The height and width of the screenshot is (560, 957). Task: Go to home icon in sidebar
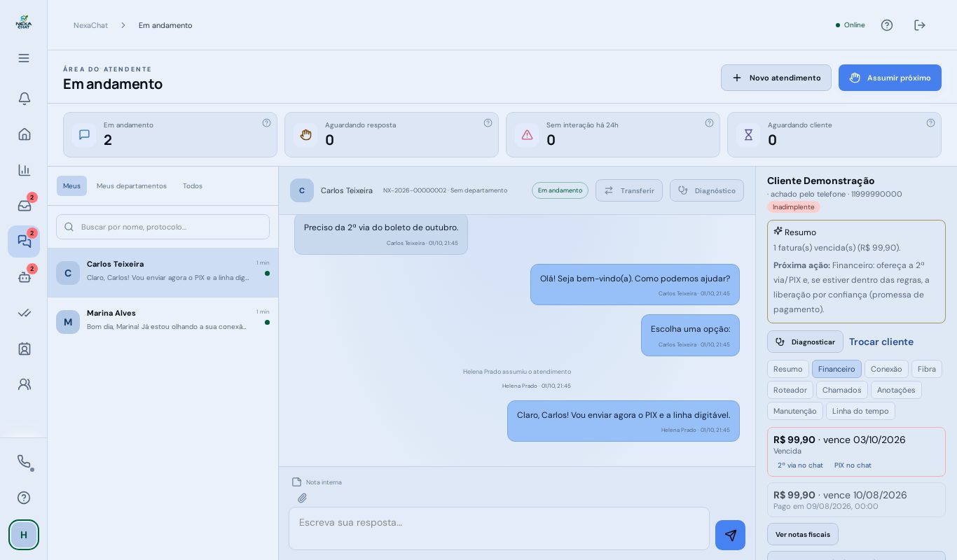(24, 134)
